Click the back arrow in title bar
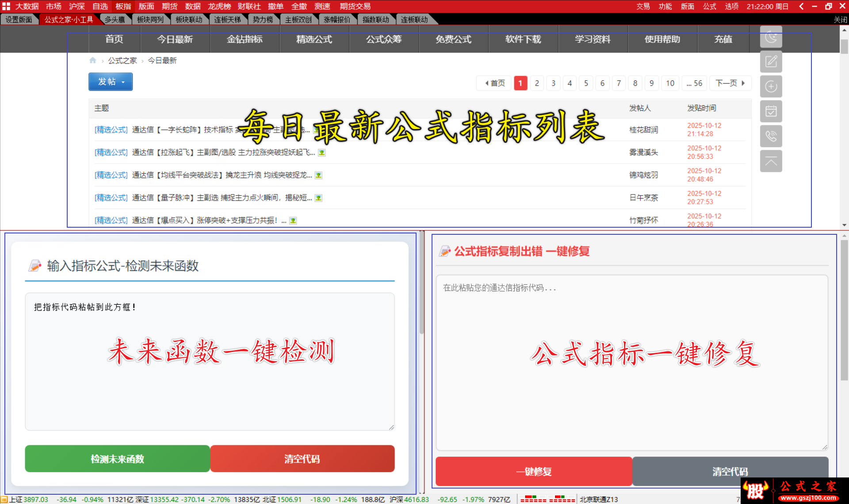Viewport: 849px width, 504px height. click(801, 6)
